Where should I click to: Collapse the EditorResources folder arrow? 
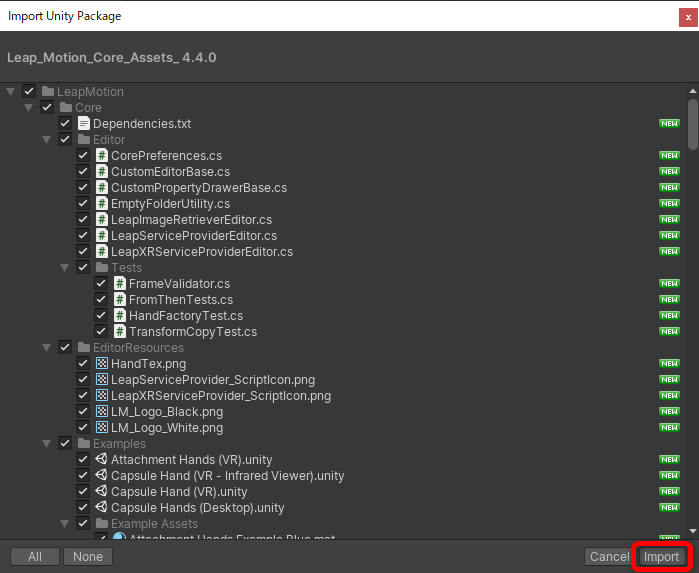(47, 348)
